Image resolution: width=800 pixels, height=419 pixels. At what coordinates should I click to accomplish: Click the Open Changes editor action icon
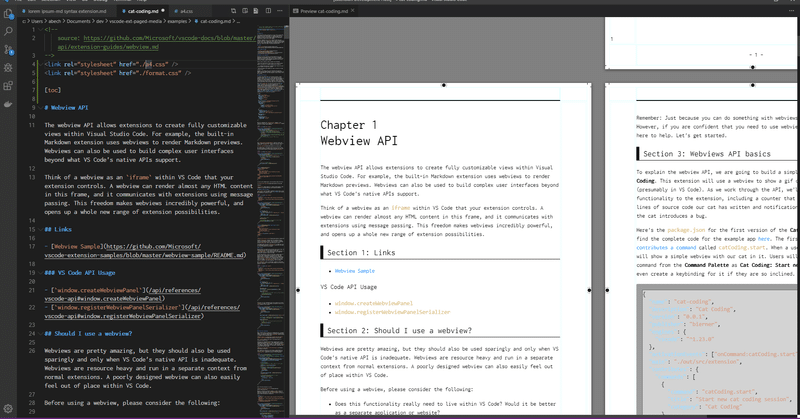point(233,11)
